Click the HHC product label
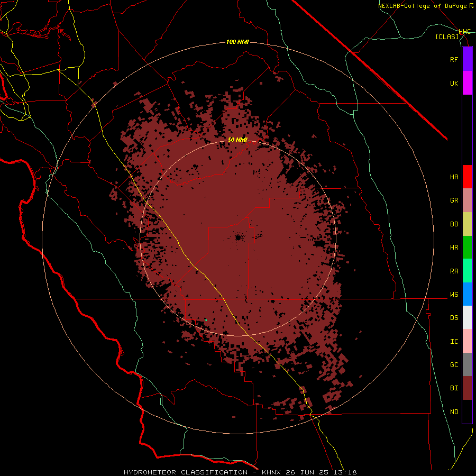The image size is (476, 476). tap(465, 32)
